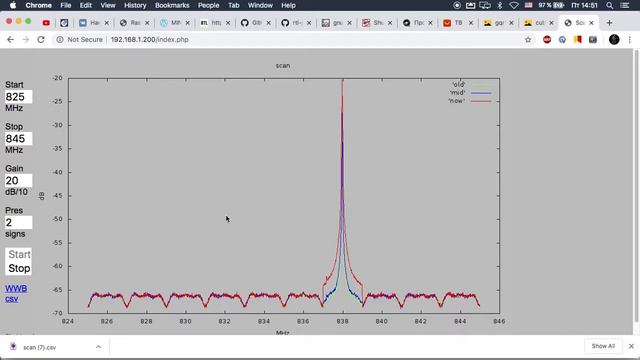The image size is (640, 360).
Task: Open the Window menu
Action: [260, 5]
